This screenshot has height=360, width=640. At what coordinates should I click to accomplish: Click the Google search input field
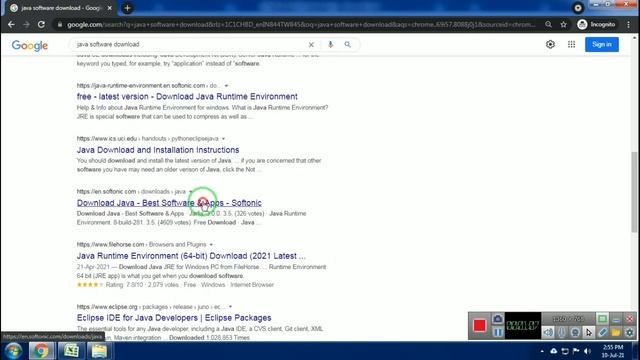click(190, 44)
